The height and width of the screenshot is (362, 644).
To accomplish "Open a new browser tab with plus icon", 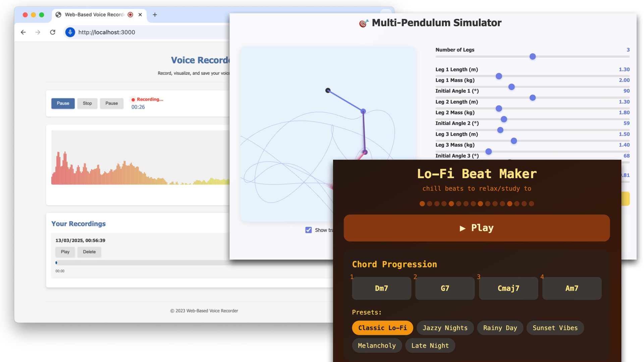I will pyautogui.click(x=155, y=15).
